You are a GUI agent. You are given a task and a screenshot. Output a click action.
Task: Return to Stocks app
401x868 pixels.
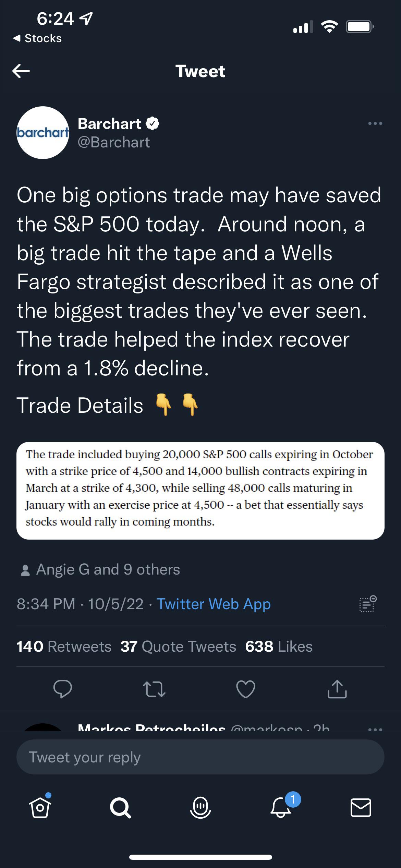point(38,38)
